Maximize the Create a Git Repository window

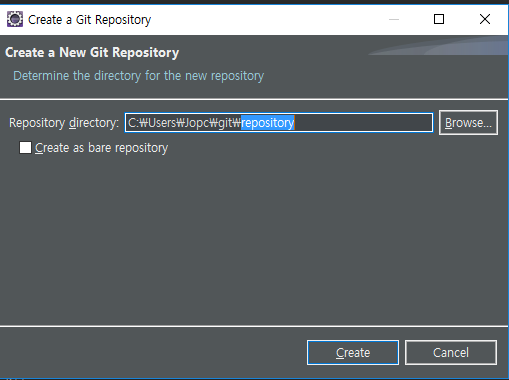coord(439,19)
